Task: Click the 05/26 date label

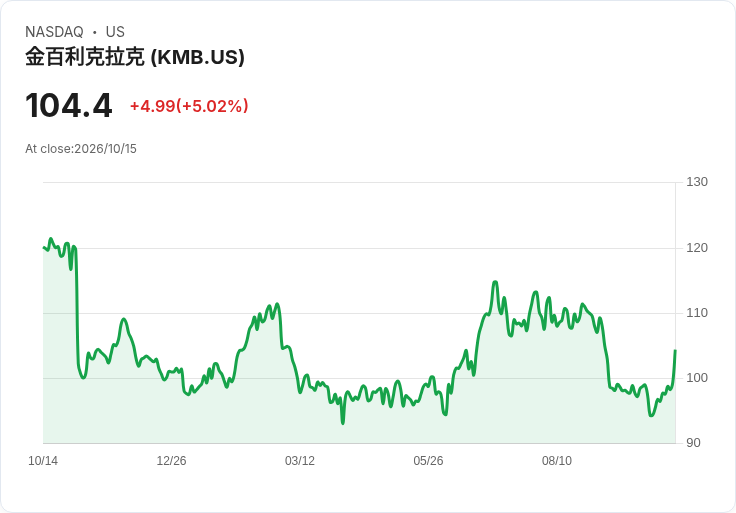Action: (428, 461)
